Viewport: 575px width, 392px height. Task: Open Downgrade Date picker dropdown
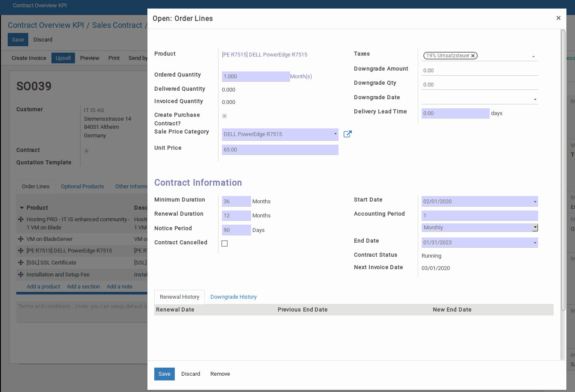tap(535, 99)
